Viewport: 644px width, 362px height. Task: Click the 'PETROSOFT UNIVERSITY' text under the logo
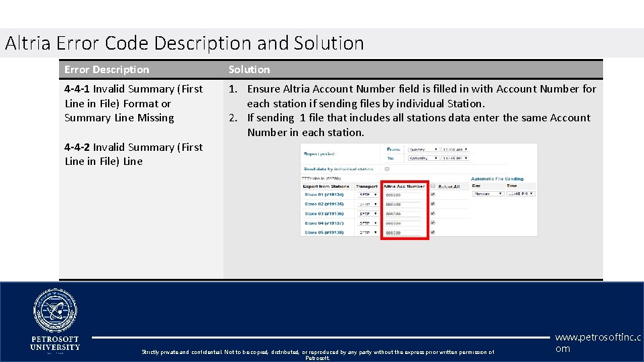[x=55, y=343]
